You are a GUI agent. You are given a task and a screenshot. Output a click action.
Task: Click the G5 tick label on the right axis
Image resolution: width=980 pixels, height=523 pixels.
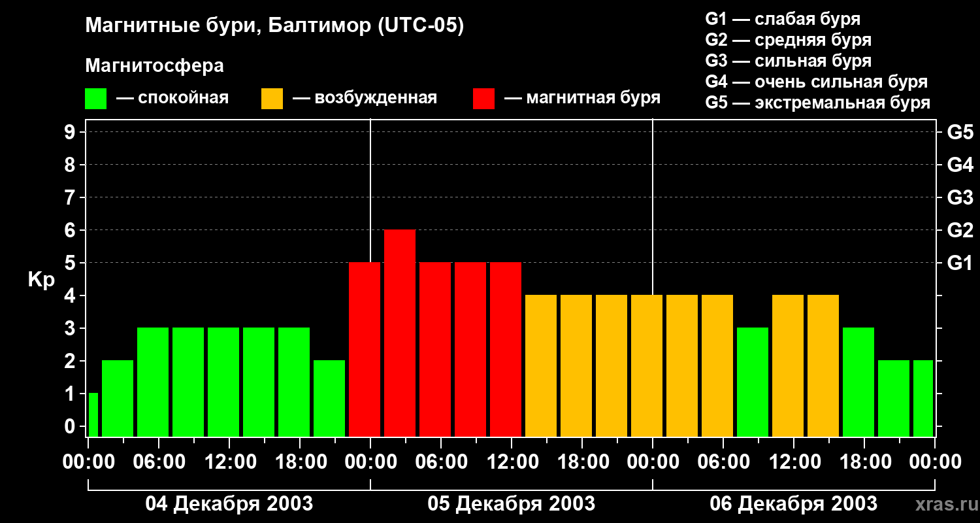click(960, 132)
